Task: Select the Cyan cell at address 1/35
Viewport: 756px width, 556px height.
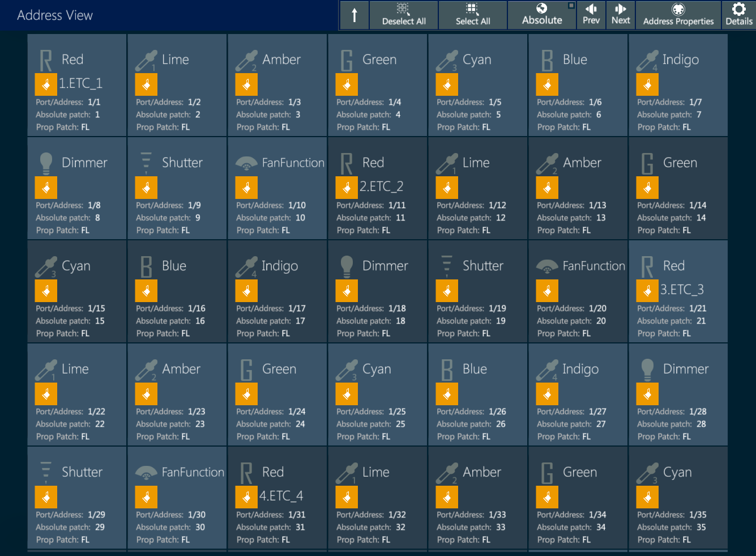Action: pos(678,498)
